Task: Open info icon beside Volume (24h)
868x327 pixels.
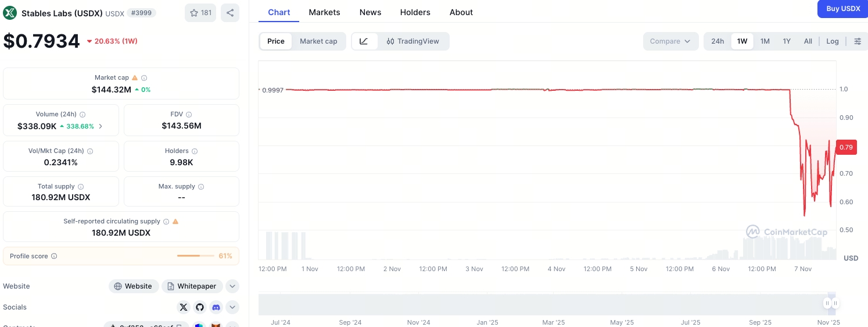Action: [x=83, y=115]
